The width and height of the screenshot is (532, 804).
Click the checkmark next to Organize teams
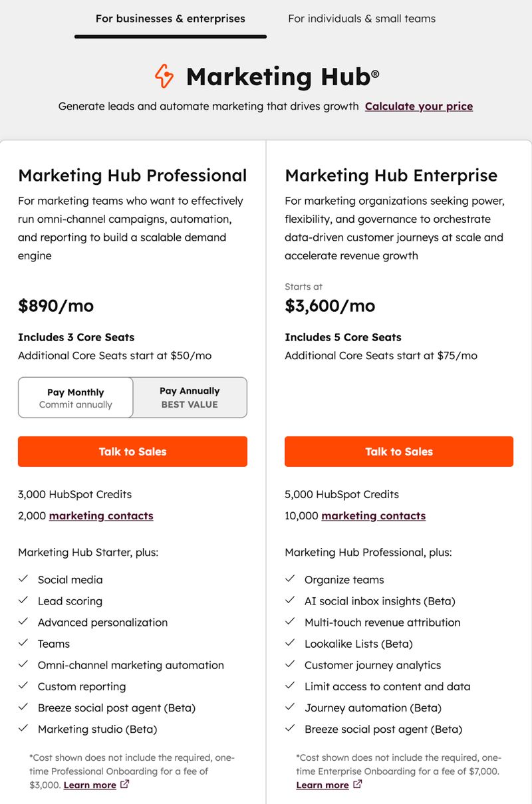[x=291, y=579]
